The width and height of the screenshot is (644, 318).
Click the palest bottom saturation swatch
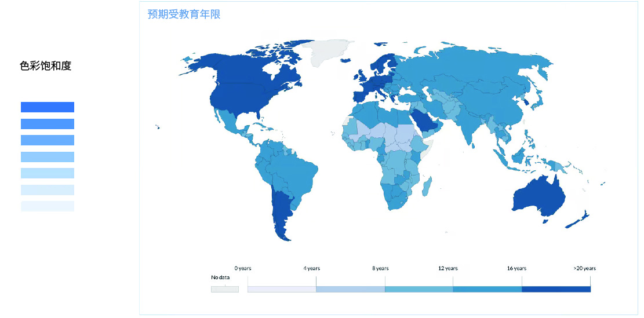(x=48, y=206)
